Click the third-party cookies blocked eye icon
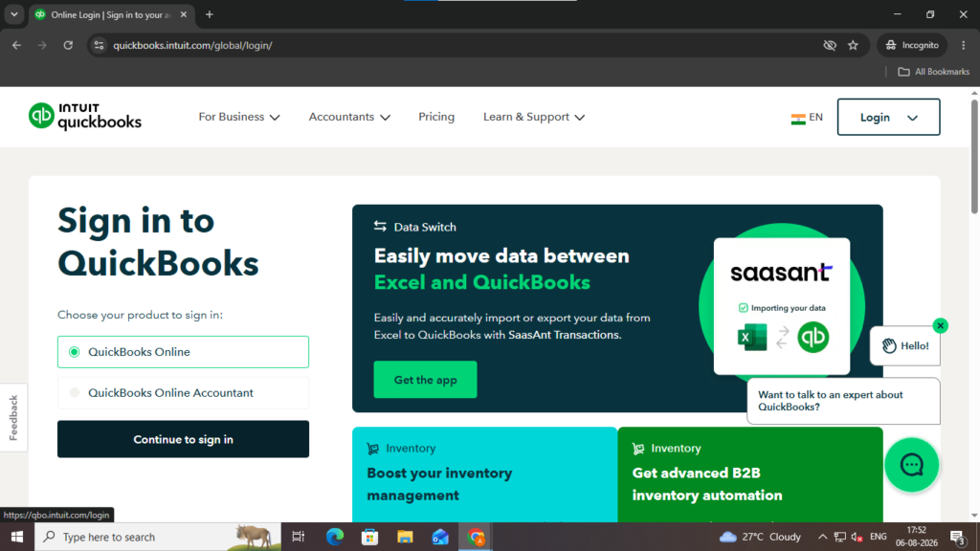 (830, 45)
